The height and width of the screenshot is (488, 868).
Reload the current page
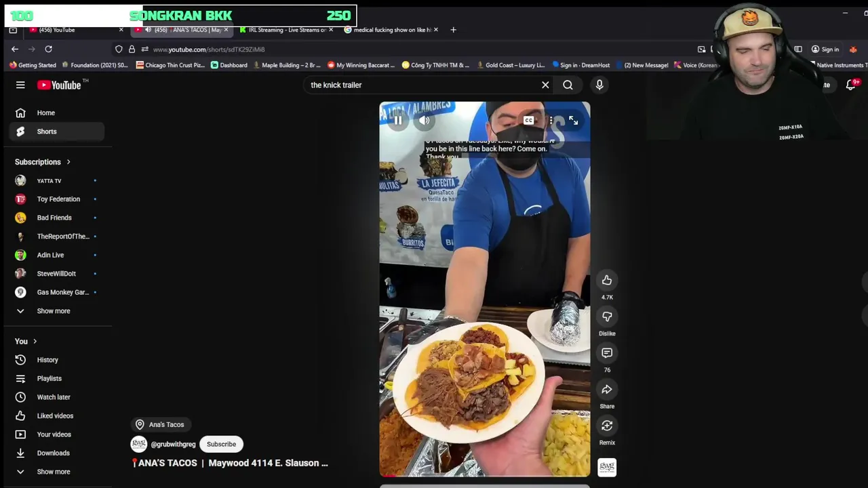[x=48, y=49]
